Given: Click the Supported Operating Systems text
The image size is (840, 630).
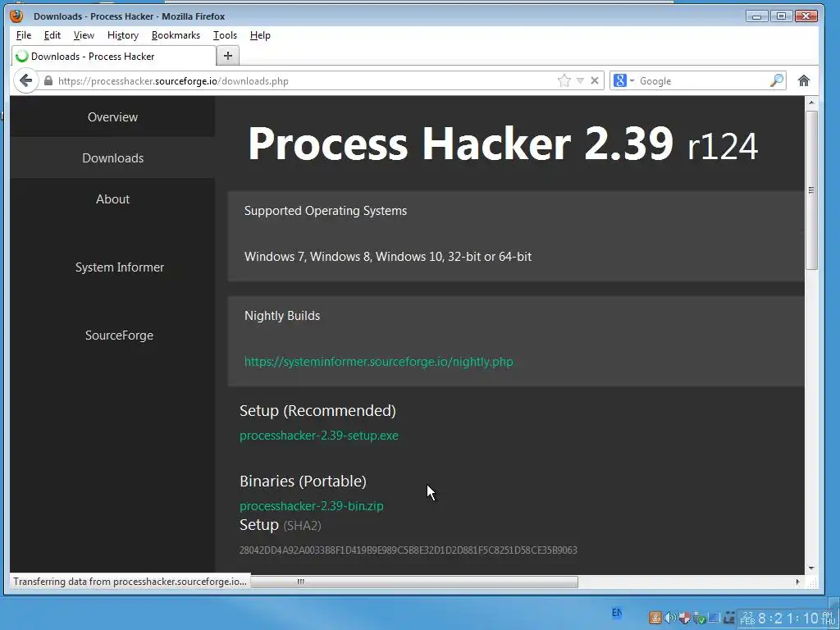Looking at the screenshot, I should click(x=325, y=211).
